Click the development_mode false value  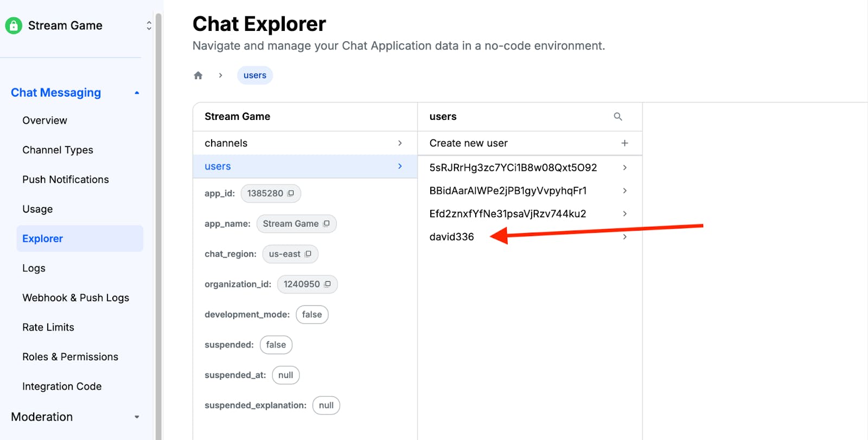point(311,315)
